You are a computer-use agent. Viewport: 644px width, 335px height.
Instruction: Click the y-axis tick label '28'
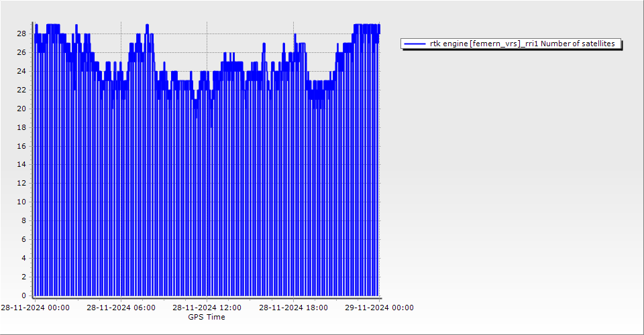pos(21,33)
